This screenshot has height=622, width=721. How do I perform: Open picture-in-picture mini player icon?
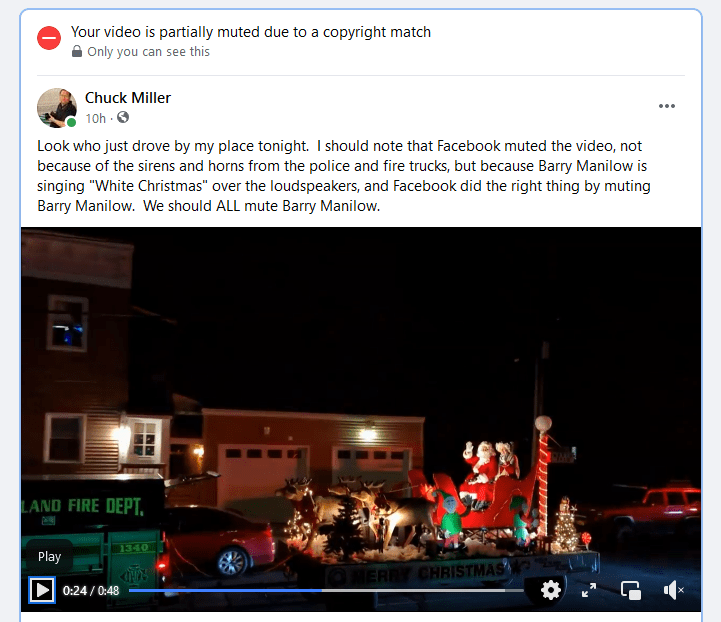point(630,590)
